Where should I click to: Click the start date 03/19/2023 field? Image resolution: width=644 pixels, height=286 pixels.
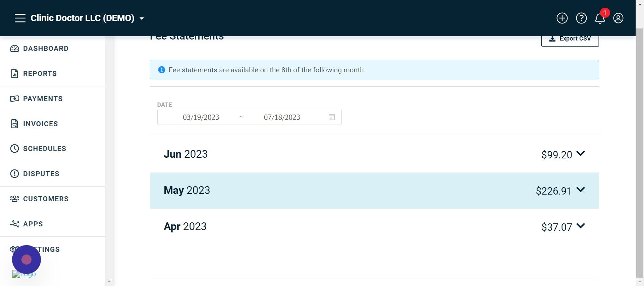point(201,118)
